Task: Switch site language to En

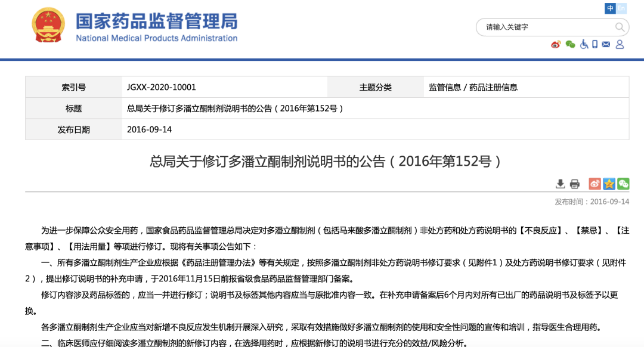Action: (x=621, y=8)
